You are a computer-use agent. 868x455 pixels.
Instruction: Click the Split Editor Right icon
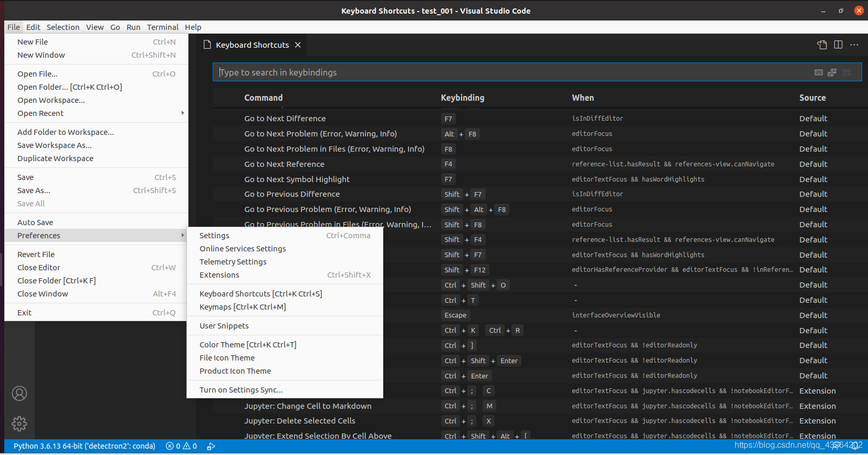[x=838, y=45]
